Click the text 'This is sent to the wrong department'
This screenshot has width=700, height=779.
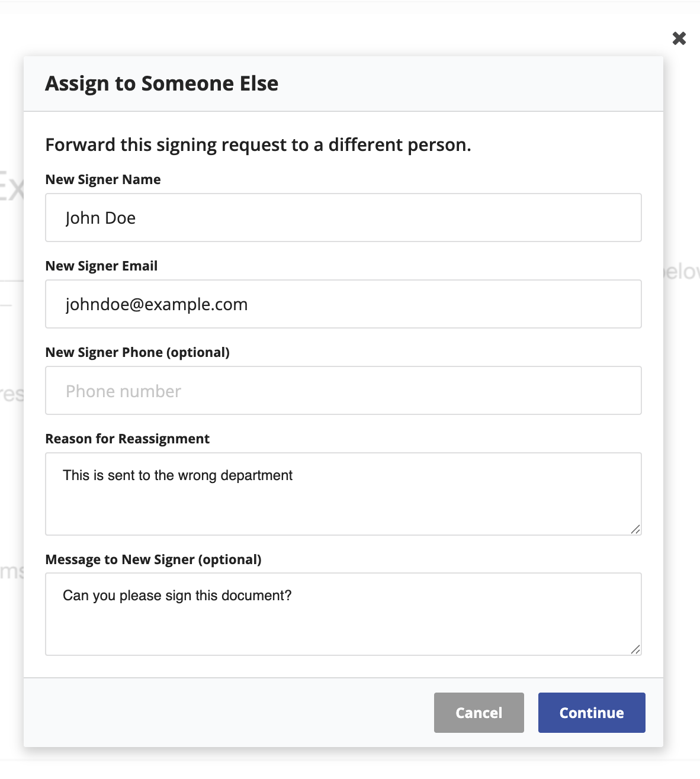pos(178,475)
